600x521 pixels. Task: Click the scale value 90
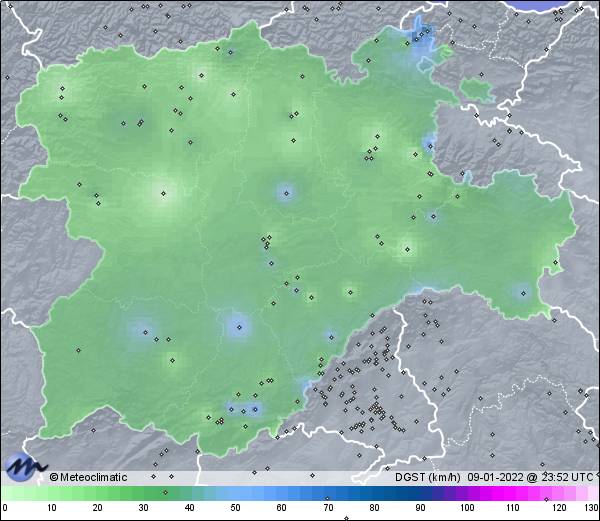420,508
